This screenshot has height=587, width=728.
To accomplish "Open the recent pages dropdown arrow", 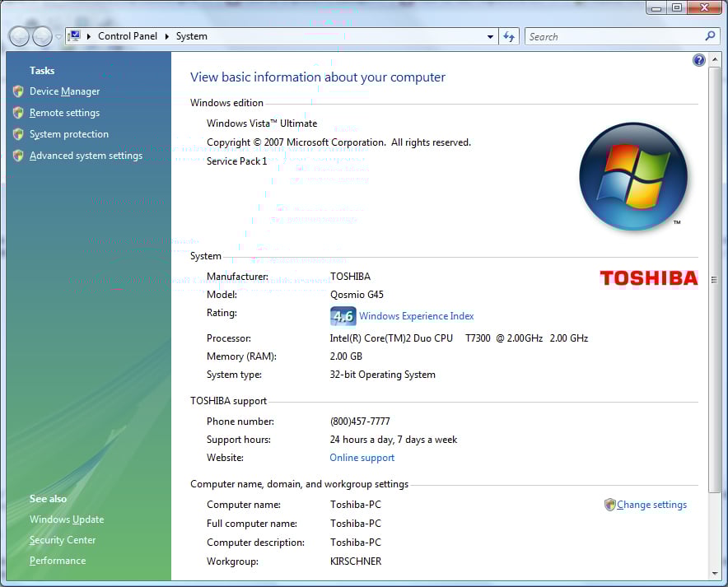I will [58, 37].
